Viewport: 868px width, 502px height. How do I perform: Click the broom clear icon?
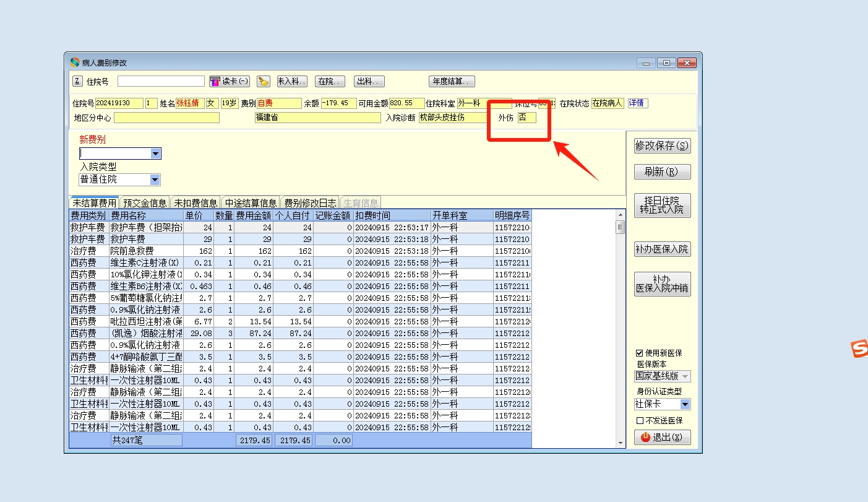pos(264,81)
